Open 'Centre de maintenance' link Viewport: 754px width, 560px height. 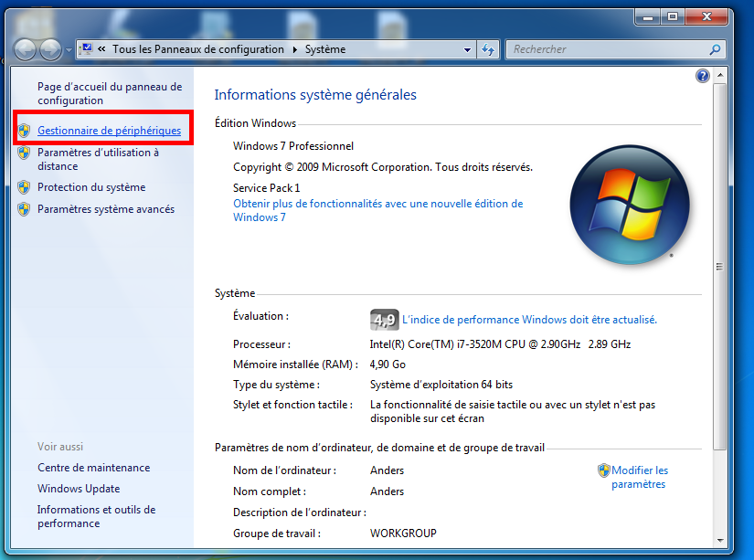click(x=94, y=468)
